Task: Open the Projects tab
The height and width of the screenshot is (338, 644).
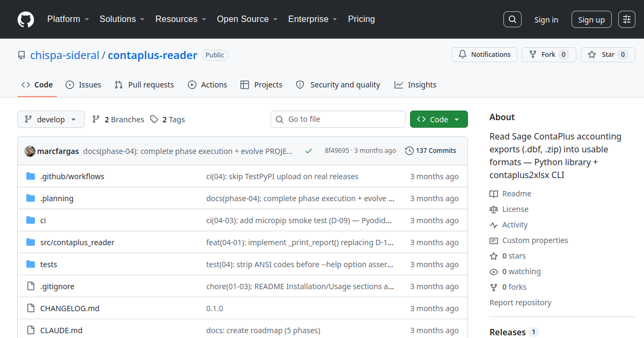Action: pyautogui.click(x=261, y=85)
